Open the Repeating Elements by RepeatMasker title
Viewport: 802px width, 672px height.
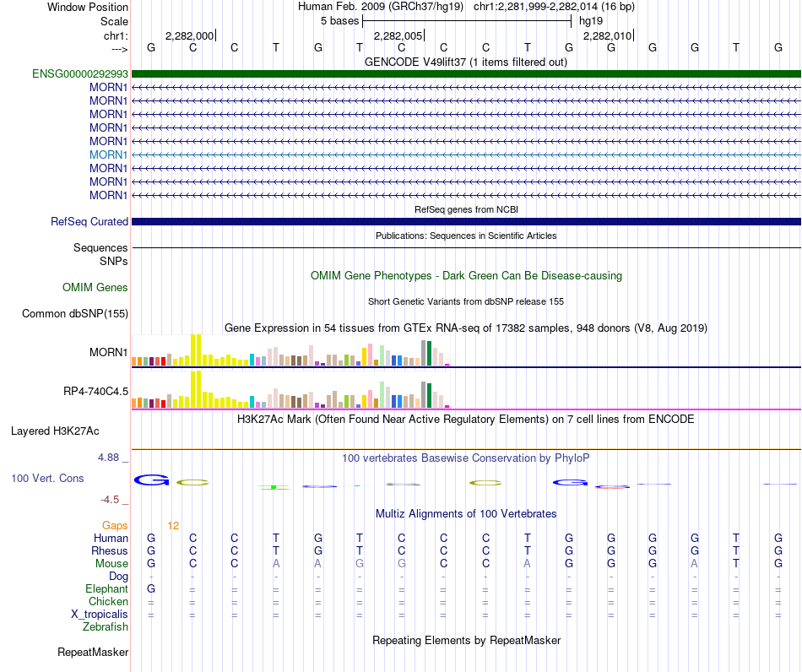tap(467, 640)
